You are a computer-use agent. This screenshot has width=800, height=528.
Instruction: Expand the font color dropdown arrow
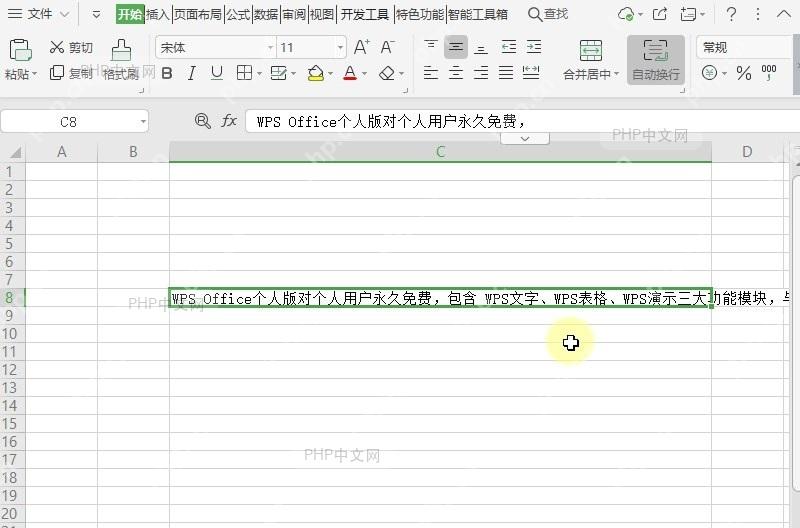(x=364, y=74)
